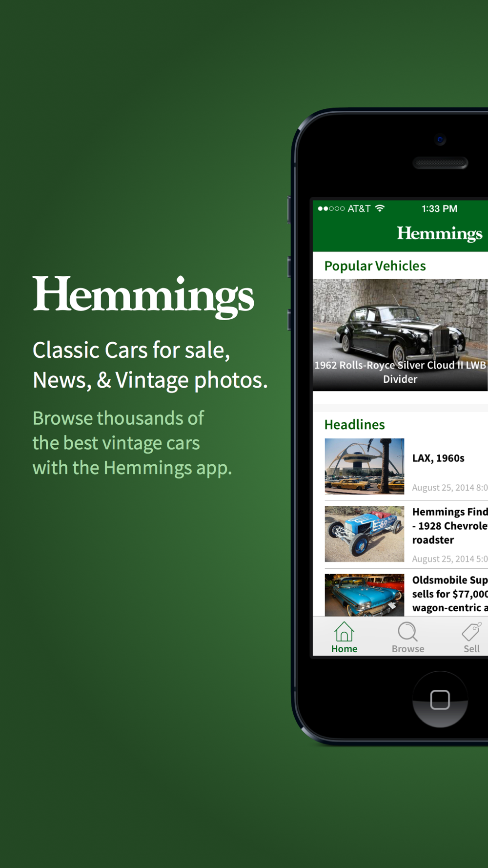Open the LAX, 1960s headline

(438, 458)
